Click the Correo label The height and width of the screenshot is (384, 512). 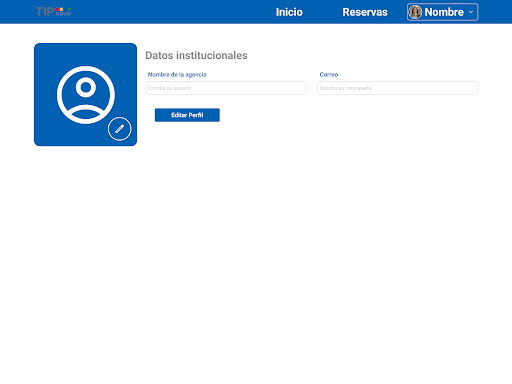(329, 74)
